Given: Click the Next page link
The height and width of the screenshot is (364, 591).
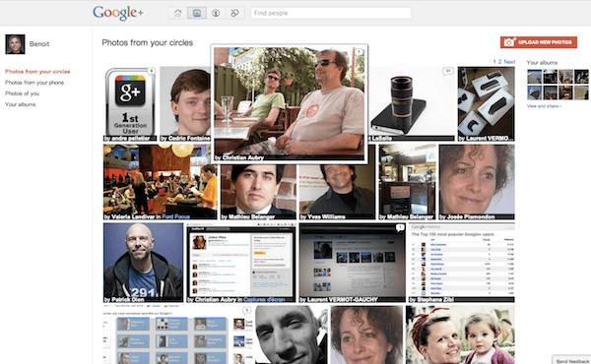Looking at the screenshot, I should click(x=509, y=62).
